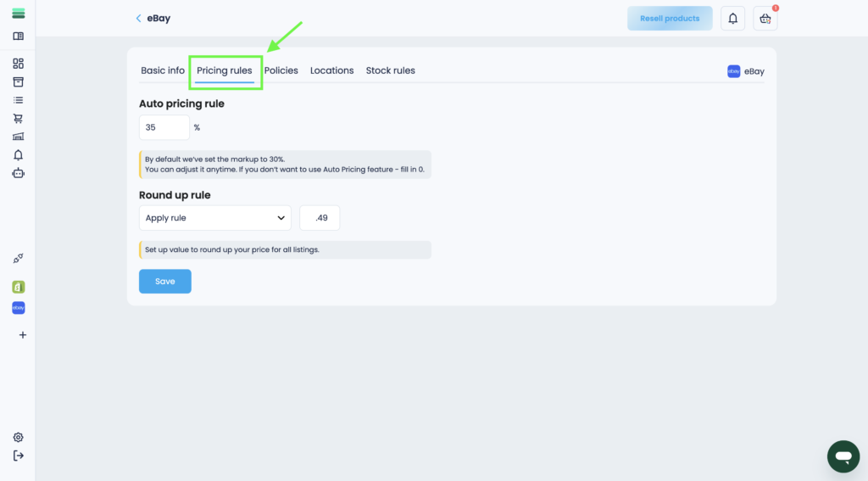Switch to the Basic info tab
The width and height of the screenshot is (868, 481).
[163, 70]
